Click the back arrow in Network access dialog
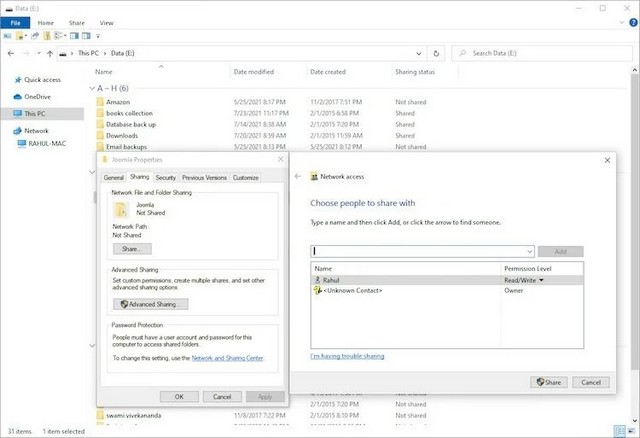Image resolution: width=640 pixels, height=438 pixels. (298, 176)
